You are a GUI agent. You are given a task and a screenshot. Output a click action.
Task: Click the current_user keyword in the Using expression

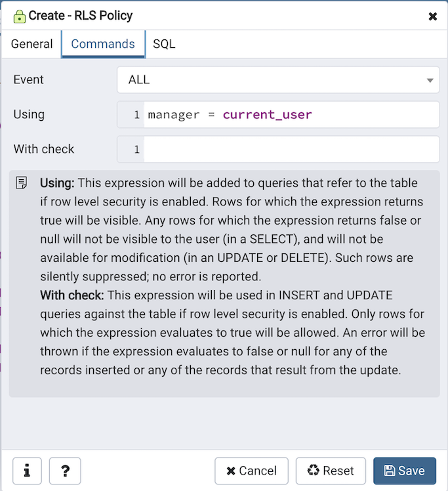[267, 115]
